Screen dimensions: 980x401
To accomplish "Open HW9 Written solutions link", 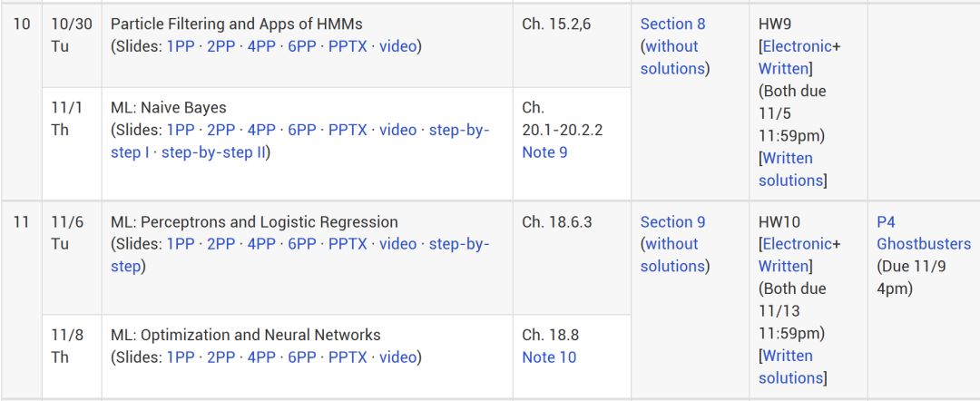I will tap(790, 170).
